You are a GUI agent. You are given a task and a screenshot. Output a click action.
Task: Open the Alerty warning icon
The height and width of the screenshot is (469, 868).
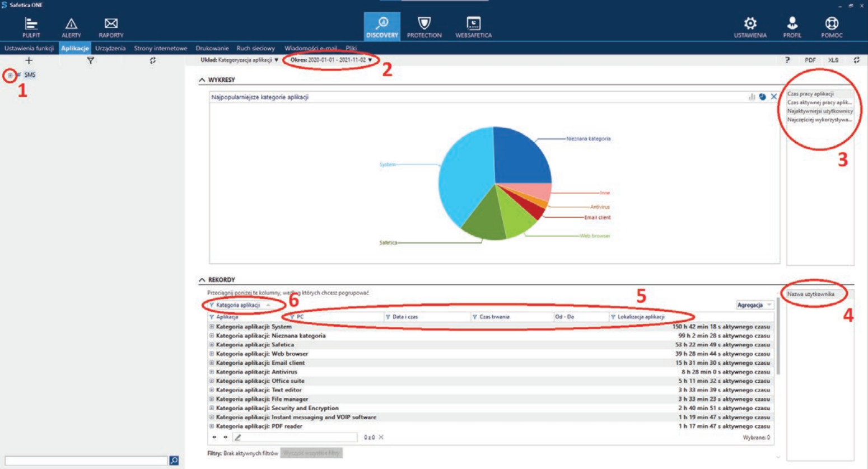point(71,26)
